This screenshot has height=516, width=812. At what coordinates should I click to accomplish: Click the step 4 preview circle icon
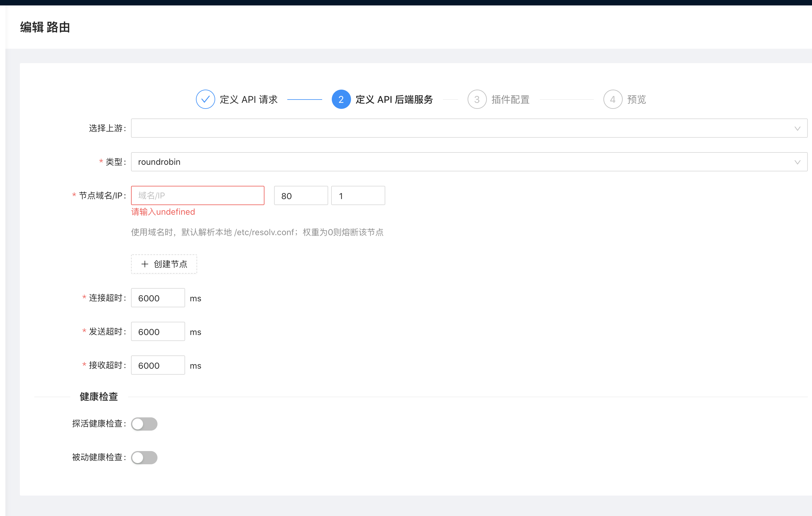[x=612, y=99]
